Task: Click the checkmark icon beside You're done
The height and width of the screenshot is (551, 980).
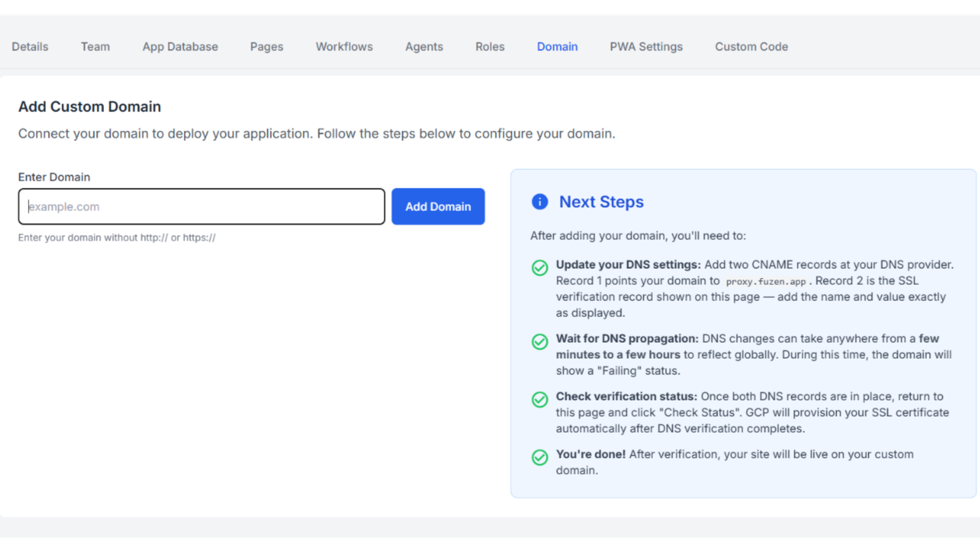Action: [540, 457]
